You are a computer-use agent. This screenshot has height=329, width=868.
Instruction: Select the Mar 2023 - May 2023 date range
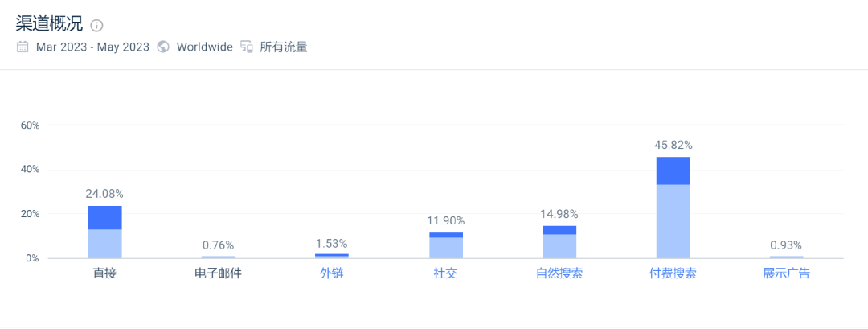(92, 47)
